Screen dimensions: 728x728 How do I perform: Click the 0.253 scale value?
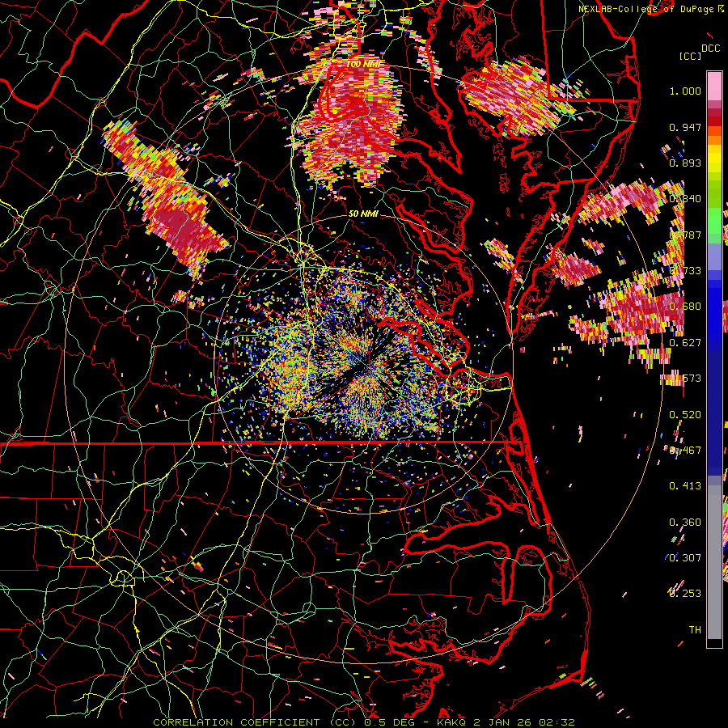(x=685, y=594)
